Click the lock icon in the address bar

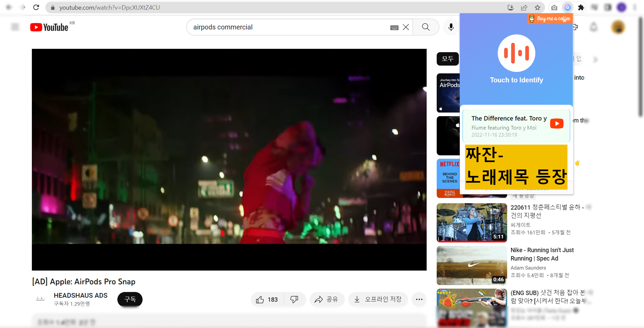53,8
